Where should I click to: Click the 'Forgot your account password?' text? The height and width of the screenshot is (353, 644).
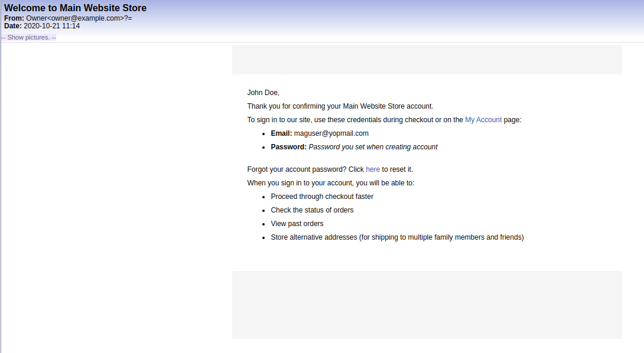[297, 169]
